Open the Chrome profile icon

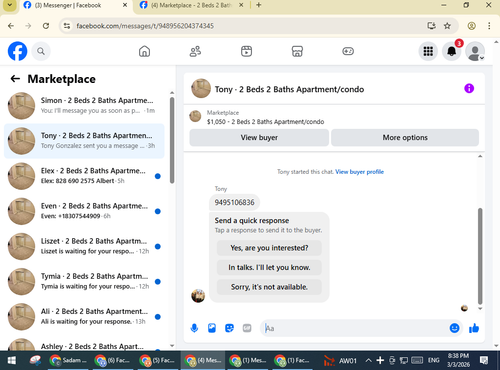coord(471,26)
